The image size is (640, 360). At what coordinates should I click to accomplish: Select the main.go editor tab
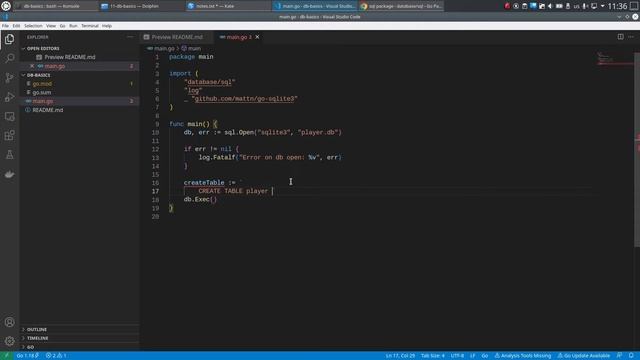[239, 37]
